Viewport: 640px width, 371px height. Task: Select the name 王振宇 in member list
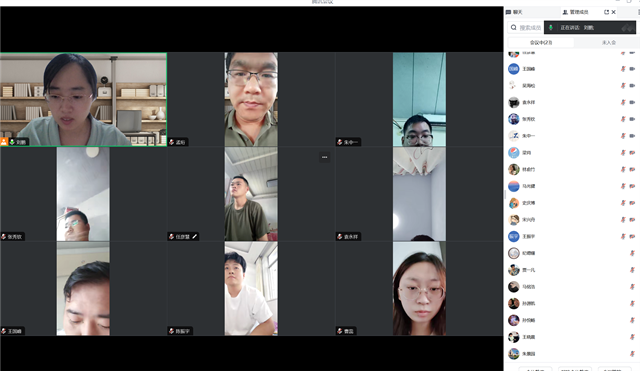(529, 236)
